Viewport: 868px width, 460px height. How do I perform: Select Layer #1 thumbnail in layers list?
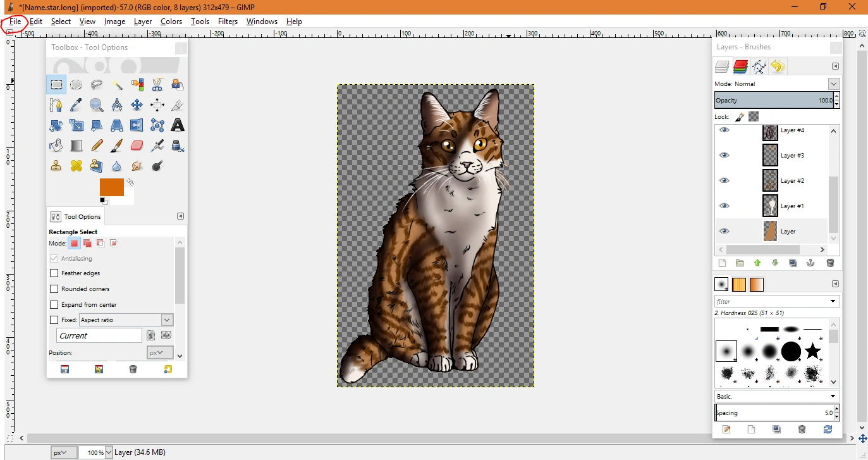point(770,206)
